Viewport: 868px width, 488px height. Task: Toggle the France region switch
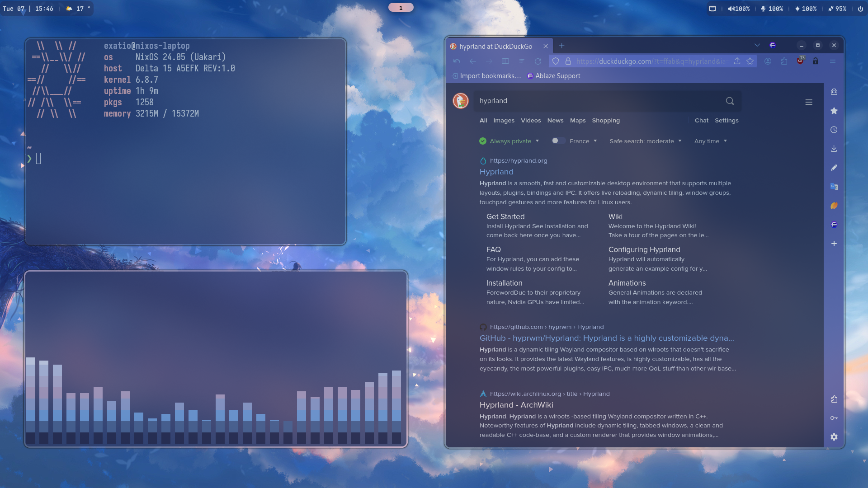558,141
